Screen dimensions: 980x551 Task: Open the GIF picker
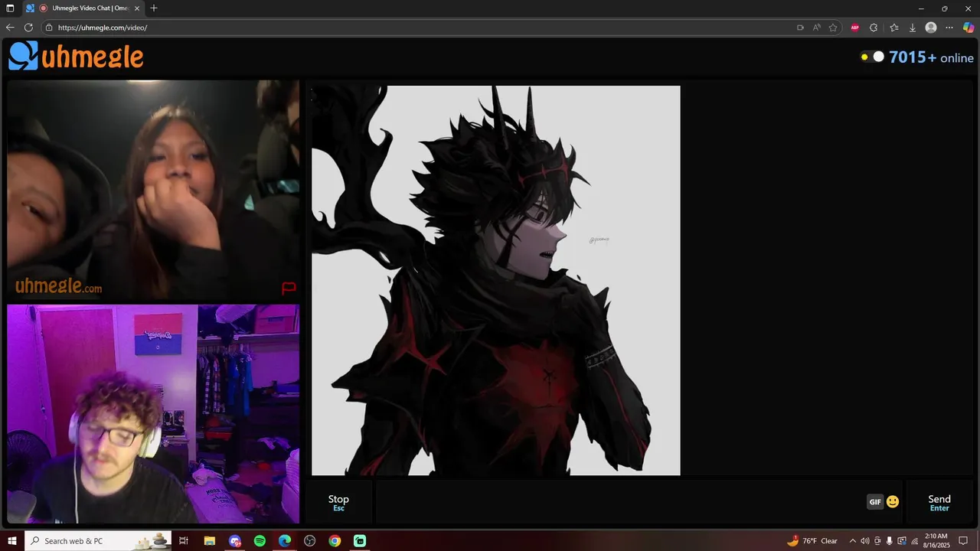pyautogui.click(x=875, y=502)
